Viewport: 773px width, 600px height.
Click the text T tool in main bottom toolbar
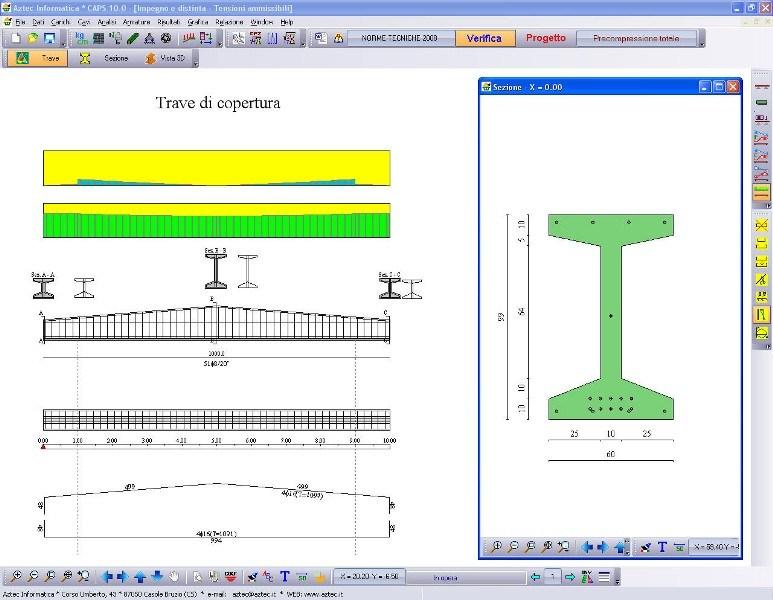(x=285, y=577)
